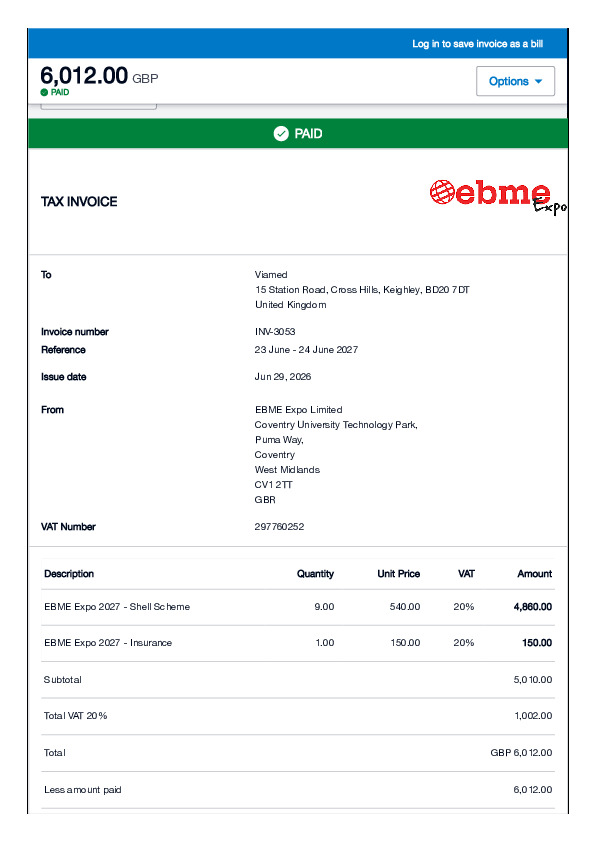Click the Unit Price column header

click(398, 574)
